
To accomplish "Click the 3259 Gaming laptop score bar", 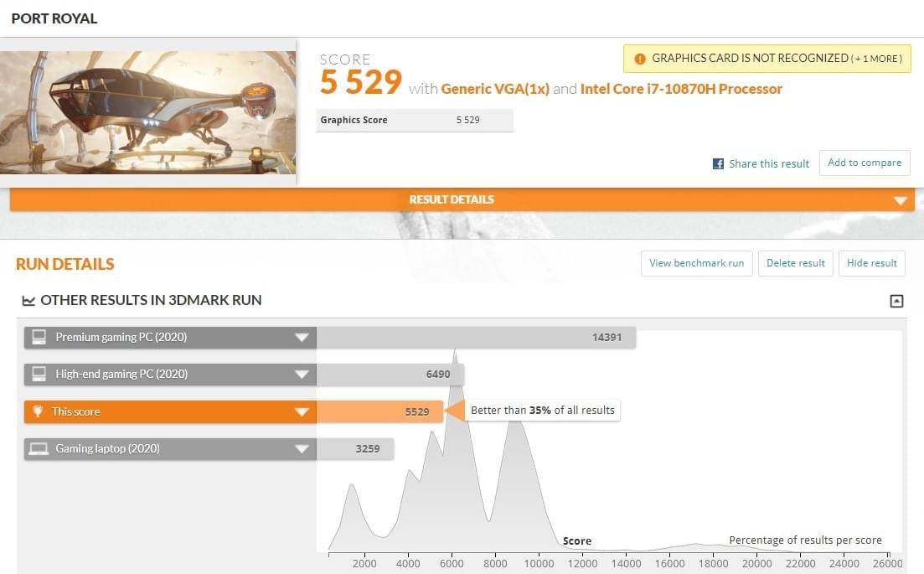I will [x=354, y=449].
